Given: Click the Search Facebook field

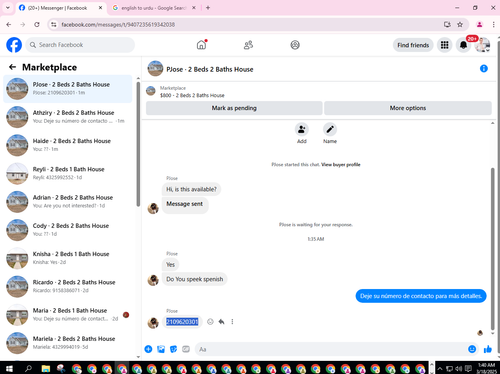Looking at the screenshot, I should pos(80,45).
